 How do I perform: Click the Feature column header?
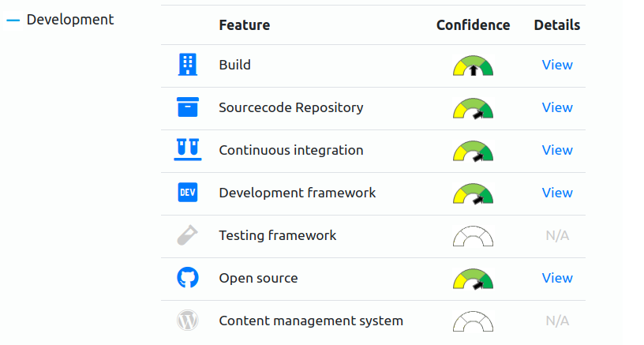(x=245, y=25)
